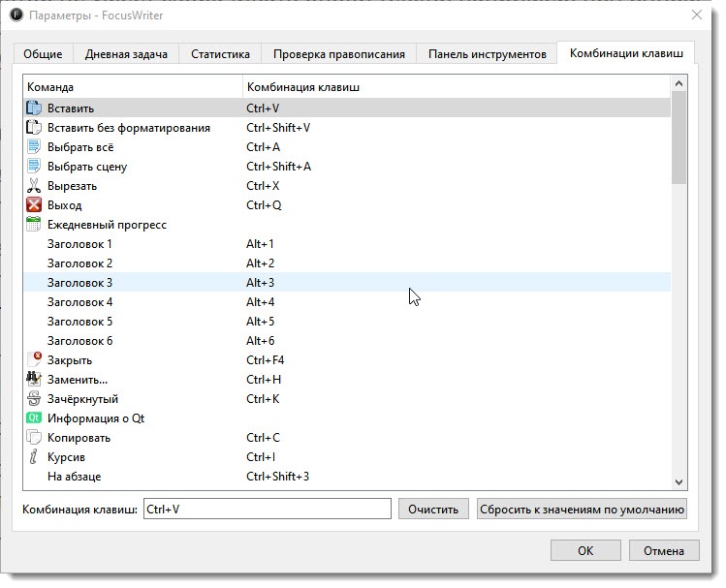Screen dimensions: 726x588
Task: Click the Команда column header
Action: (133, 87)
